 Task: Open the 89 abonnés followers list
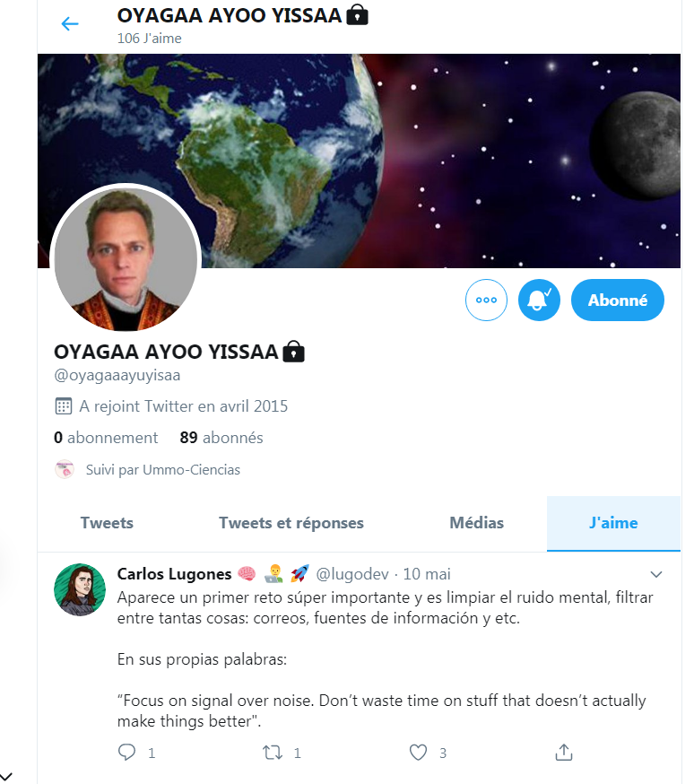pos(221,438)
